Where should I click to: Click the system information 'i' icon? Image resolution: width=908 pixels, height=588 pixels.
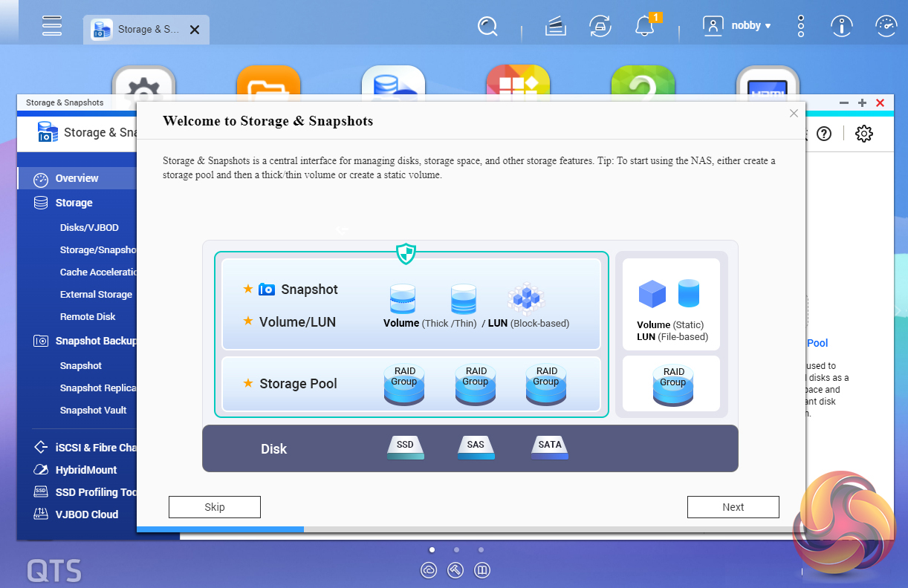coord(842,26)
